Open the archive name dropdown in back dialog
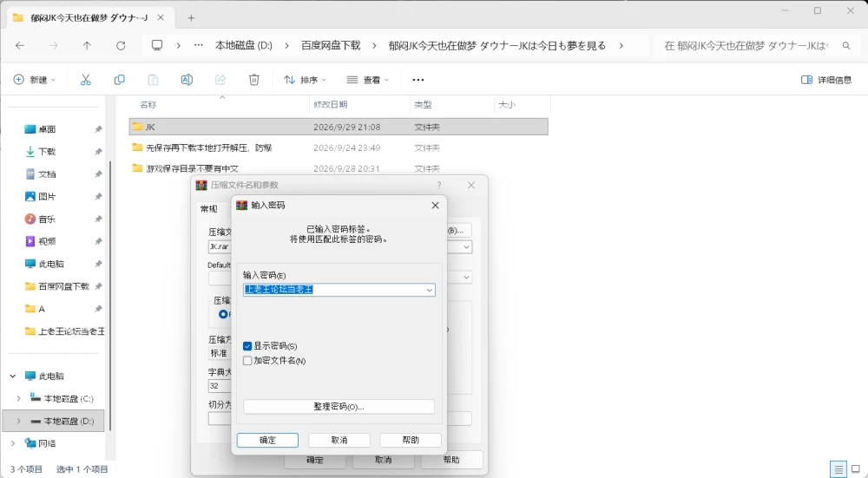Image resolution: width=868 pixels, height=478 pixels. coord(466,246)
